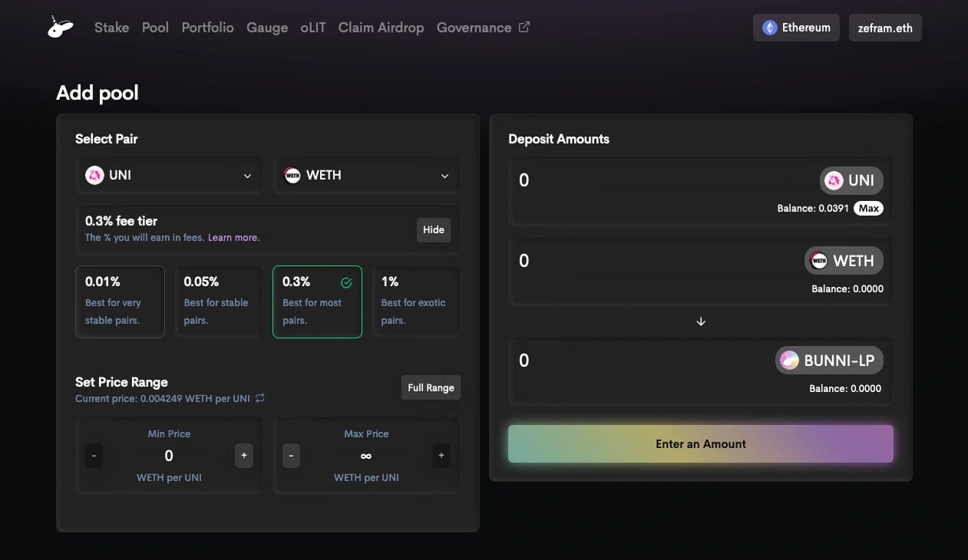Click the green checkmark on 0.3% tier
This screenshot has height=560, width=968.
(x=346, y=282)
